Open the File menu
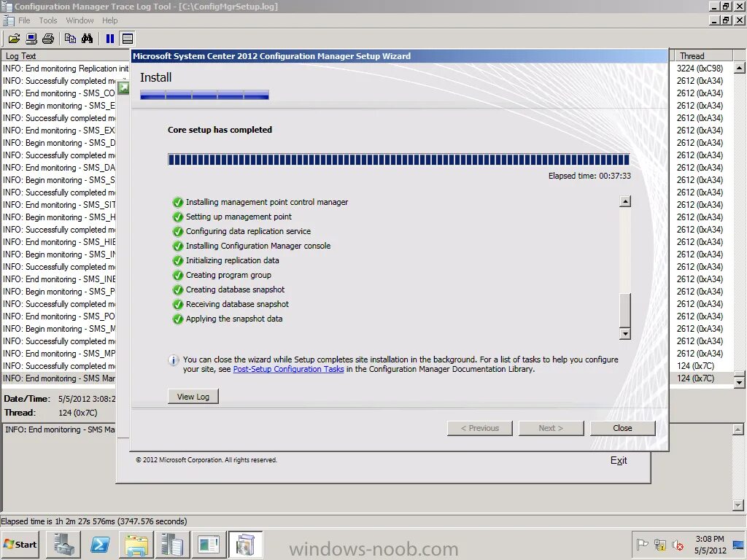This screenshot has width=747, height=560. point(24,20)
